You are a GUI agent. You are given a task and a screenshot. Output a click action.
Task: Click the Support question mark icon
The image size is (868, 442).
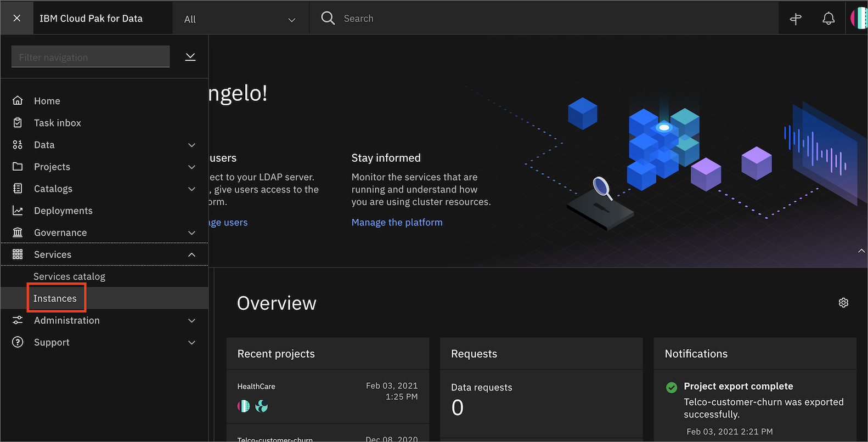18,342
